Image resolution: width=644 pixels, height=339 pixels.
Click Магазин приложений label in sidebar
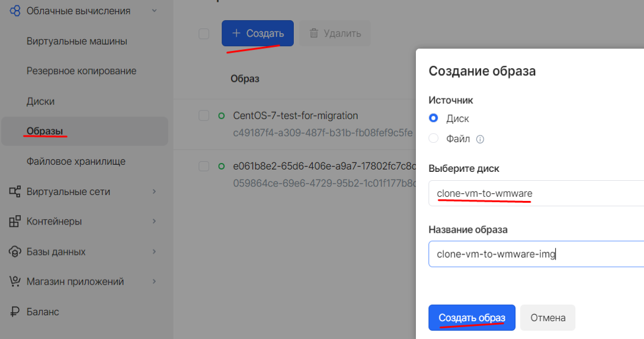[x=75, y=282]
